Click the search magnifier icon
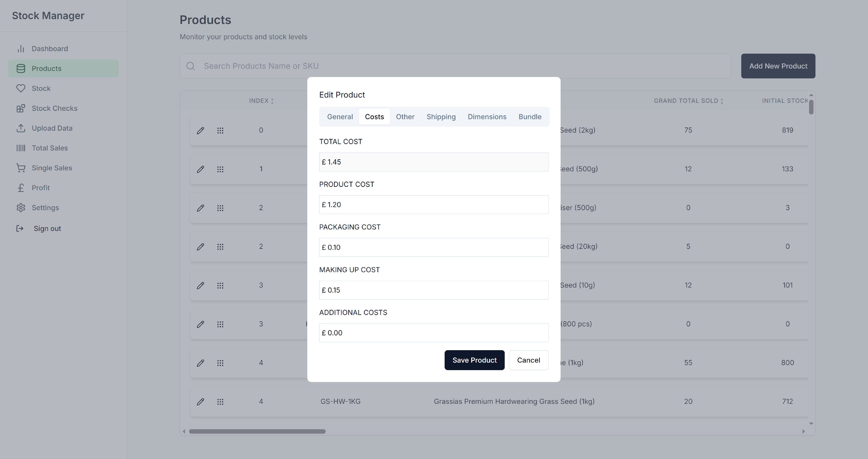 [191, 66]
